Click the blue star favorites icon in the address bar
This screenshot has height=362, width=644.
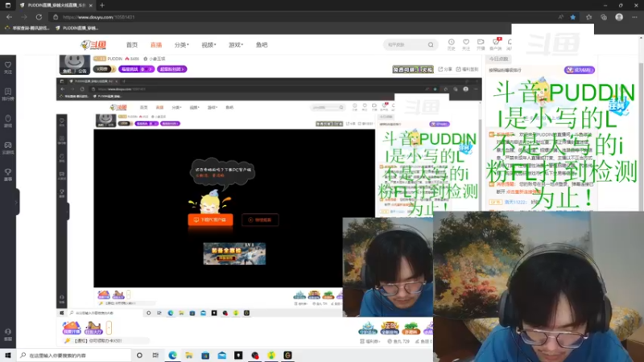(x=573, y=17)
